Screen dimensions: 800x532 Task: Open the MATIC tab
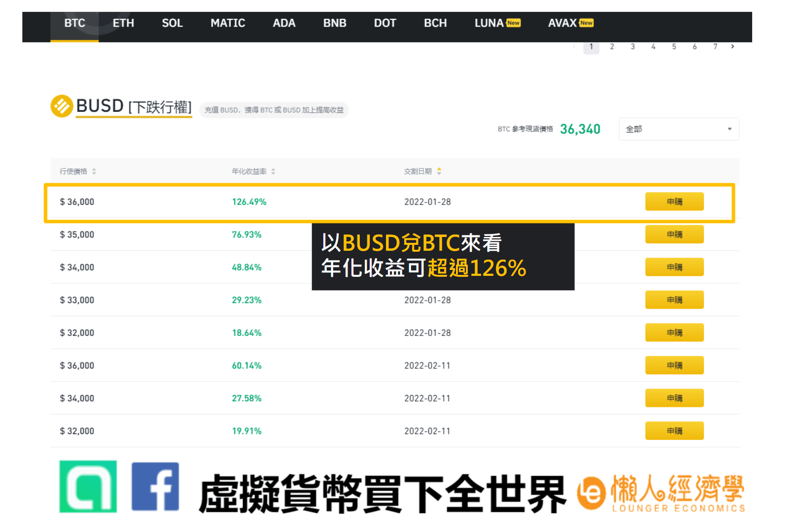[228, 23]
